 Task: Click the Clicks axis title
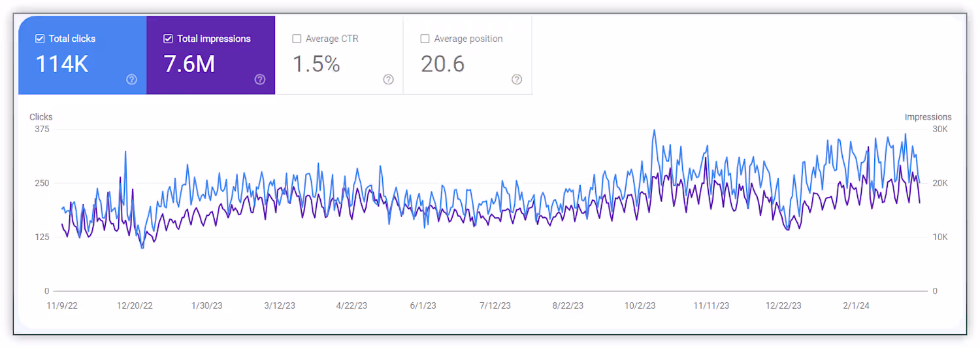point(41,117)
